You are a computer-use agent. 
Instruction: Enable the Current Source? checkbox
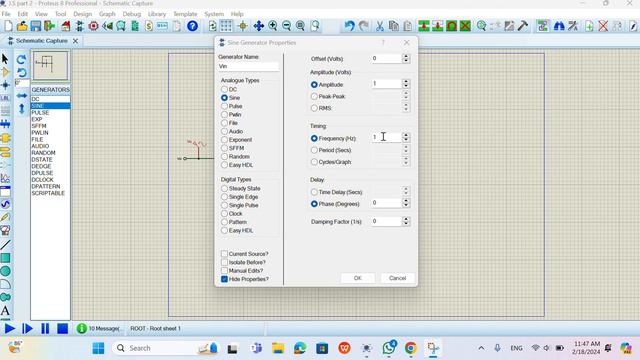tap(224, 254)
